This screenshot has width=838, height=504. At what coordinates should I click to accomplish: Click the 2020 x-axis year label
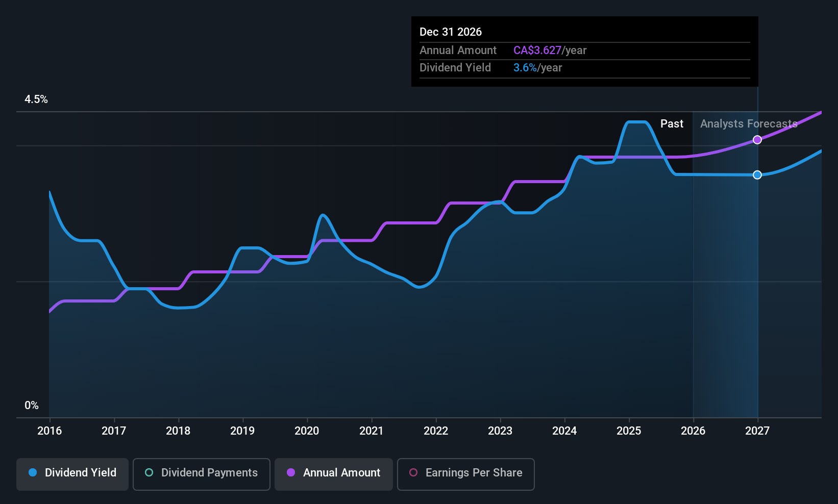pos(307,431)
